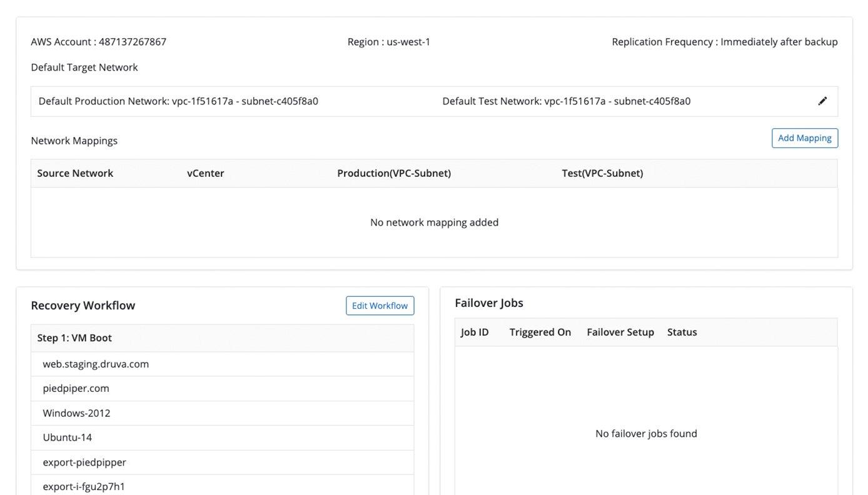Screen dimensions: 868x495
Task: Select the Ubuntu-14 VM row
Action: 67,437
